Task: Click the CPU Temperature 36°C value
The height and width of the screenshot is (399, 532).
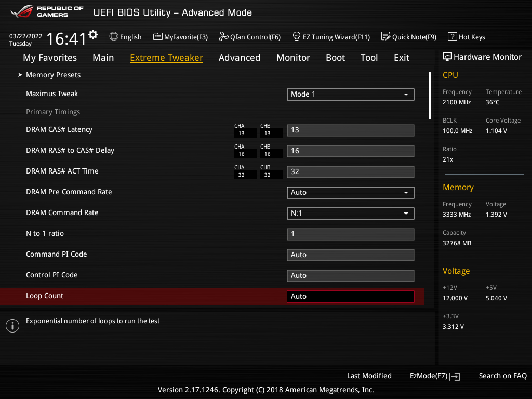Action: pos(493,102)
